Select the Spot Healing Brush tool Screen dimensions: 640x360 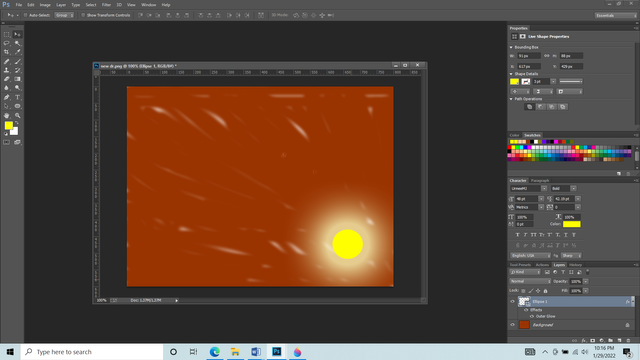7,62
